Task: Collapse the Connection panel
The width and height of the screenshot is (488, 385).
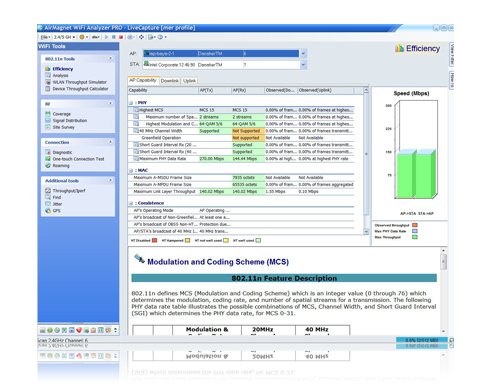Action: click(x=110, y=142)
